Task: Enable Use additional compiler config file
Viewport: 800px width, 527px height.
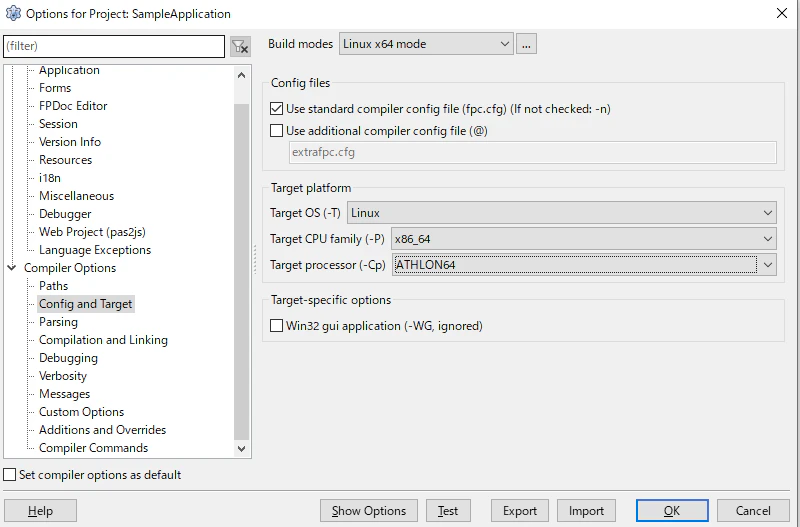Action: click(x=276, y=131)
